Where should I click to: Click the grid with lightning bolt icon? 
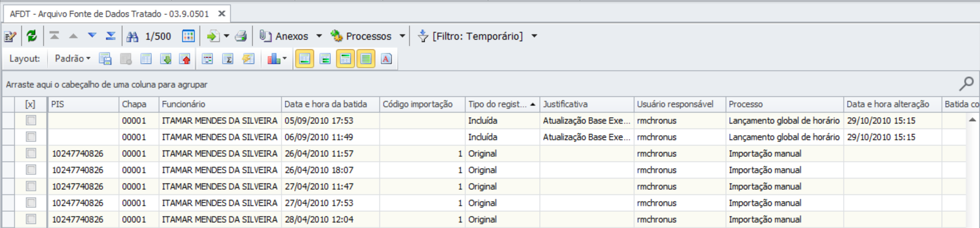[248, 59]
